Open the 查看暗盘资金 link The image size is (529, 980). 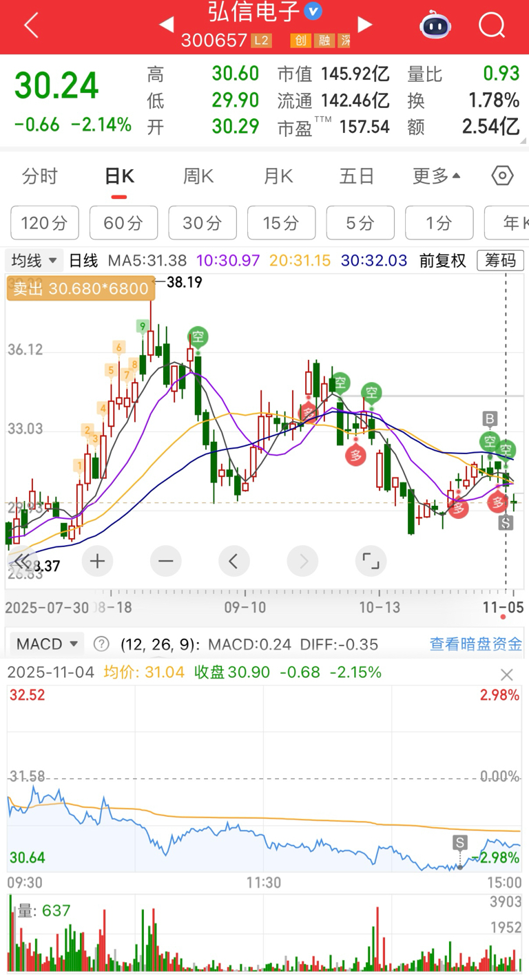pos(476,644)
